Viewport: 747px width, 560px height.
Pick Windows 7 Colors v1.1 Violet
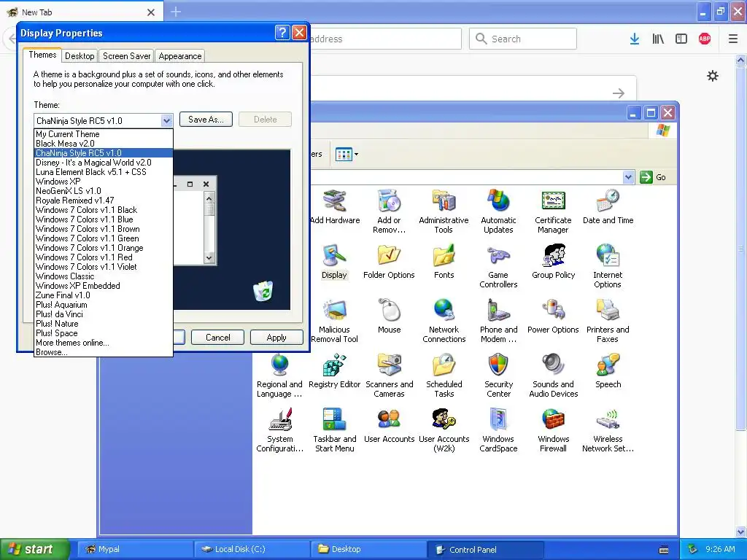pyautogui.click(x=104, y=267)
